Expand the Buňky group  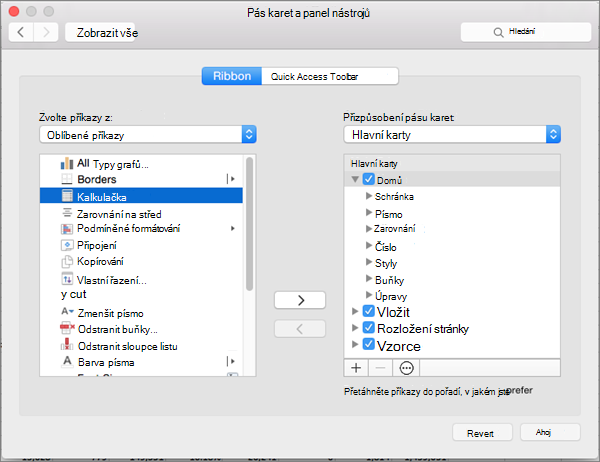(x=369, y=278)
